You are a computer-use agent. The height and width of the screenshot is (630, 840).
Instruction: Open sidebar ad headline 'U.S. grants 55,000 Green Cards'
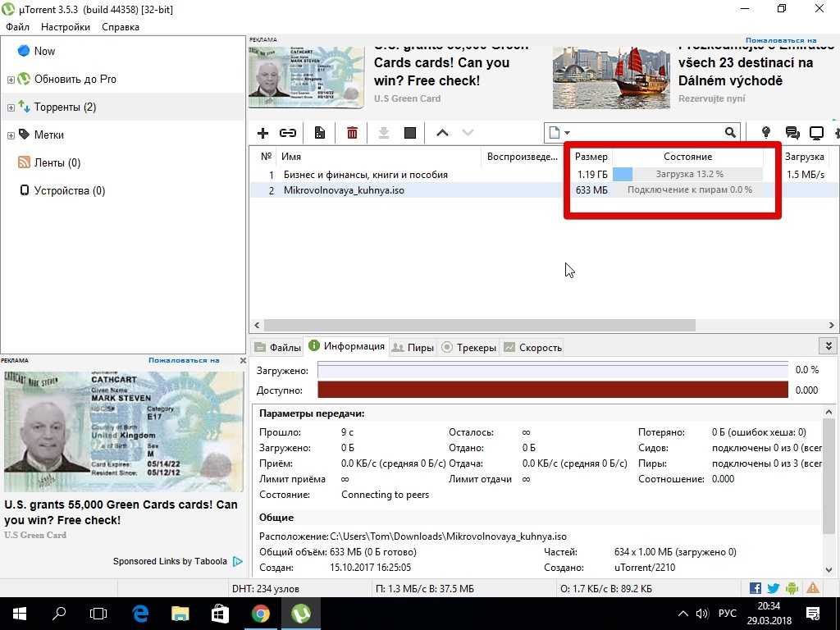pos(121,512)
